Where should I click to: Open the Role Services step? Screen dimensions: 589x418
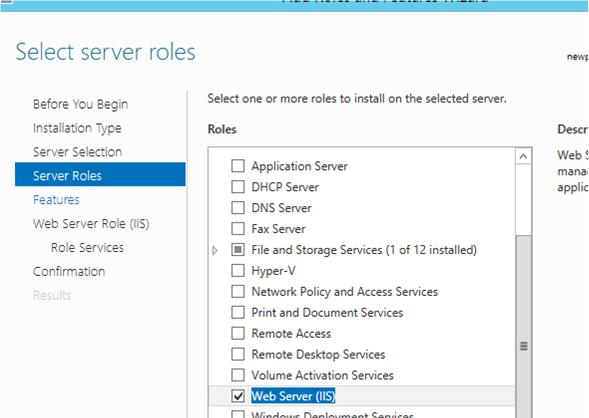[87, 247]
